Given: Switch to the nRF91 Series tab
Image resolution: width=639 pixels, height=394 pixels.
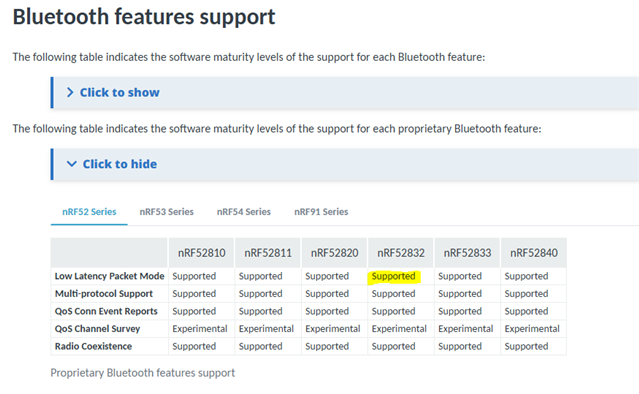Looking at the screenshot, I should 321,212.
